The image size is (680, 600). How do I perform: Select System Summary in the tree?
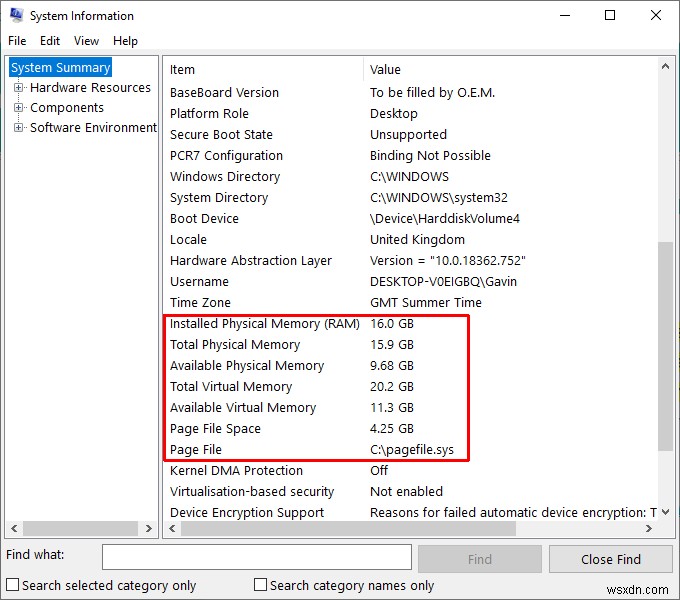[x=61, y=67]
